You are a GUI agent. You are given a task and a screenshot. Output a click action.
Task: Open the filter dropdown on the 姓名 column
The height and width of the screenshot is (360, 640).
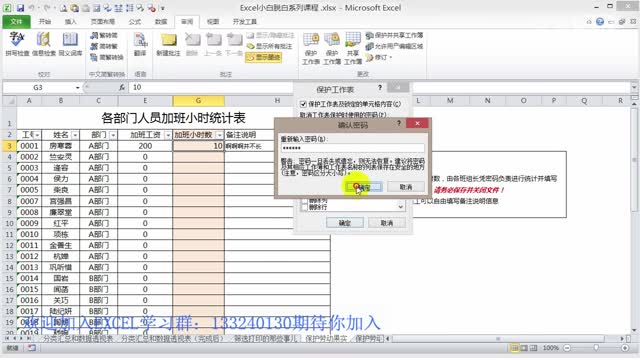click(75, 135)
